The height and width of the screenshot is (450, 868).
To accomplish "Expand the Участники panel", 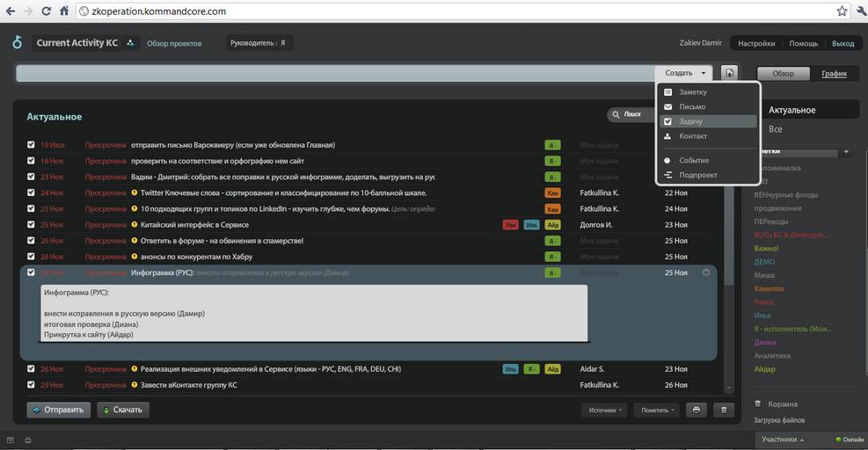I will coord(783,439).
